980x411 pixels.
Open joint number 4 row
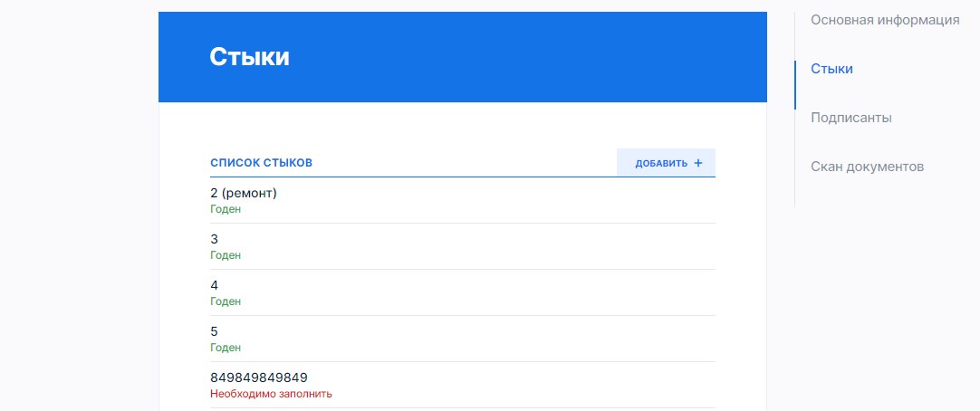(463, 293)
